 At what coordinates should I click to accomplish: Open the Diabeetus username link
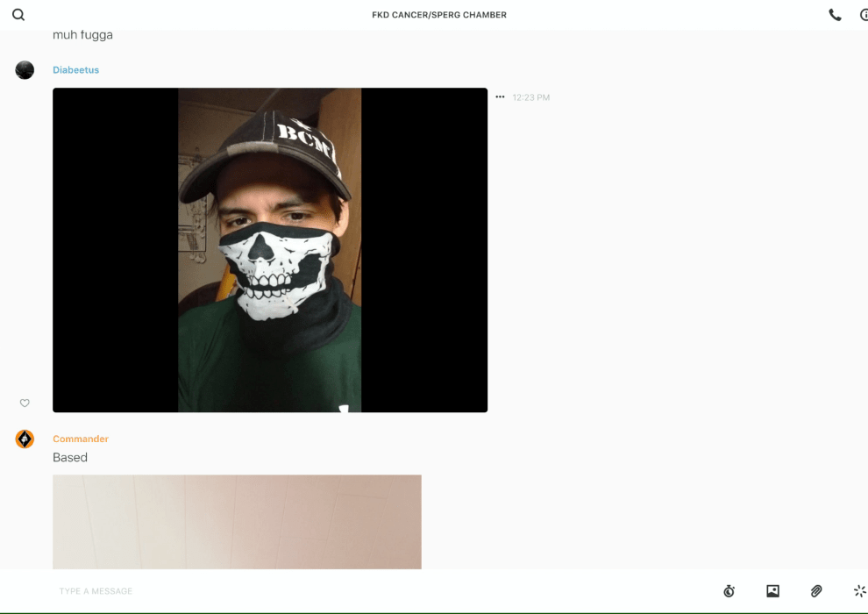tap(75, 70)
